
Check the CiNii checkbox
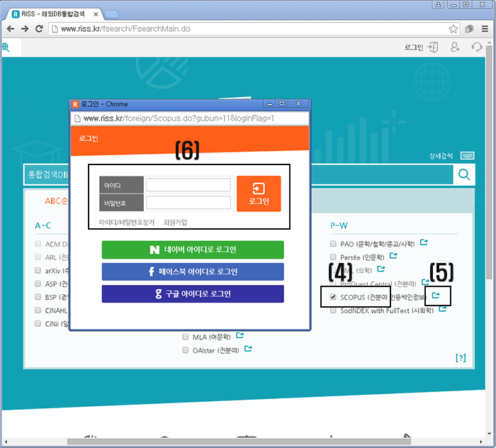point(38,323)
